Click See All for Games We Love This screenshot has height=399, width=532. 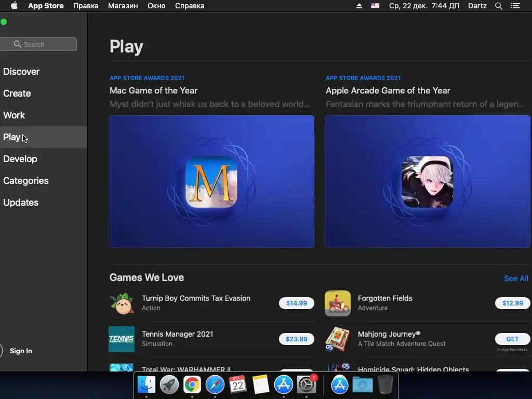click(516, 278)
